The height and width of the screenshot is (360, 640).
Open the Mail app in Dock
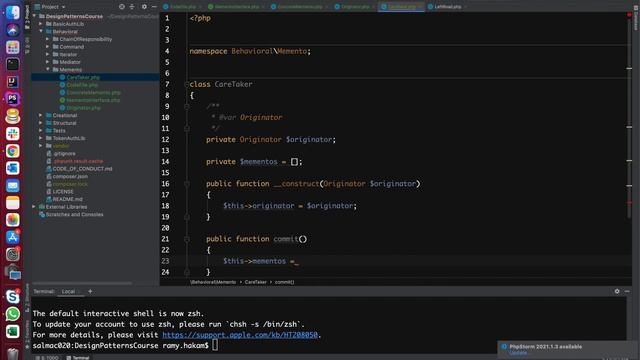coord(13,186)
